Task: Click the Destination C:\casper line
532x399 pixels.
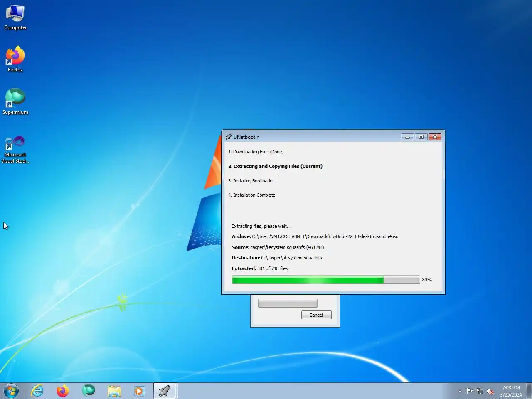Action: tap(277, 258)
